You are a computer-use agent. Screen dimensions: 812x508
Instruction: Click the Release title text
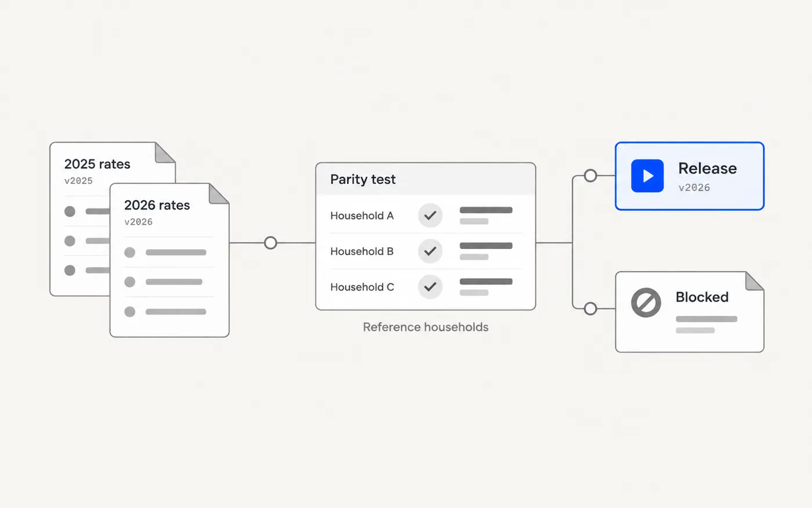click(x=708, y=168)
